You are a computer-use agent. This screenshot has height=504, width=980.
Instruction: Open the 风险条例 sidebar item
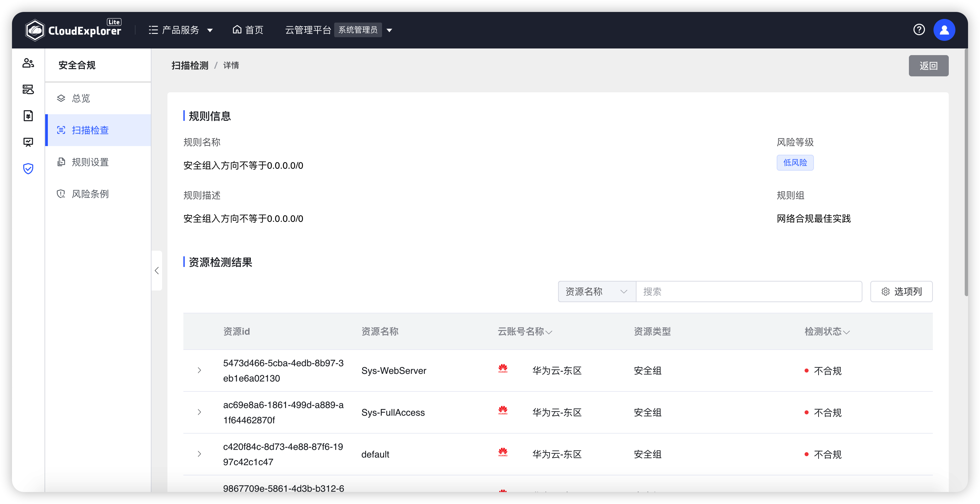pos(90,194)
